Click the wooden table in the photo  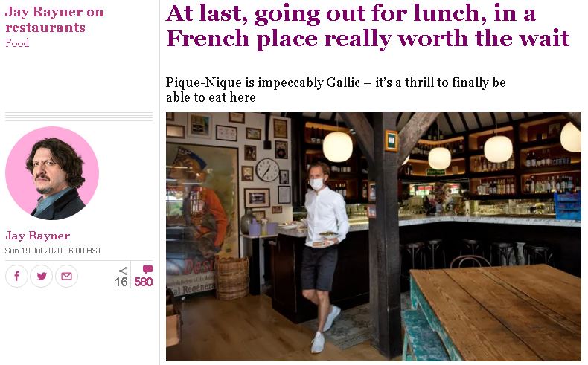pos(496,312)
